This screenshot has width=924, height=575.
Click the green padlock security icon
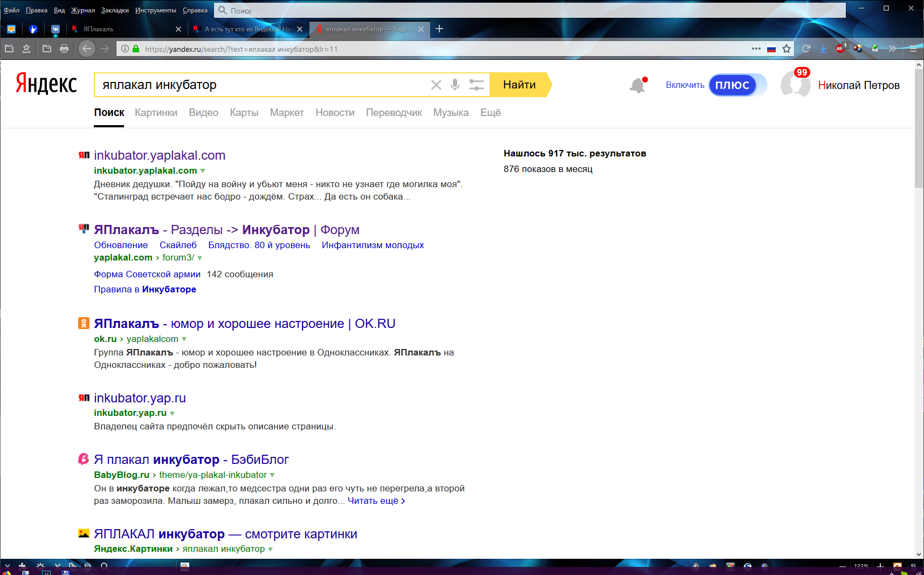point(136,49)
